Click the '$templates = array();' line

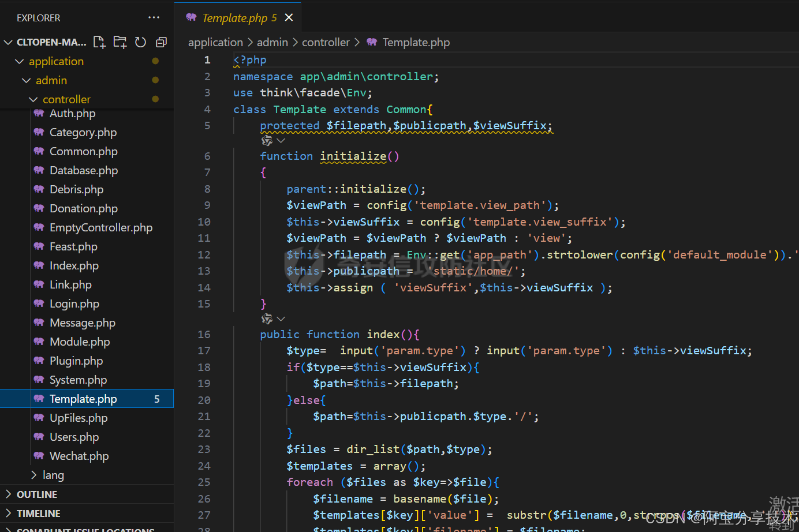356,466
